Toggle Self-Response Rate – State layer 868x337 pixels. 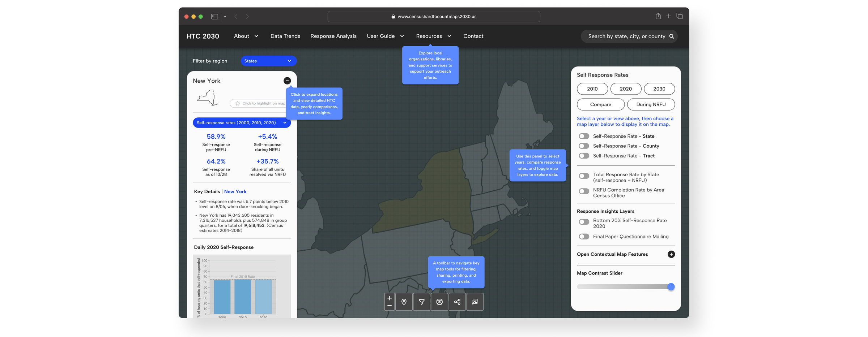(x=584, y=136)
